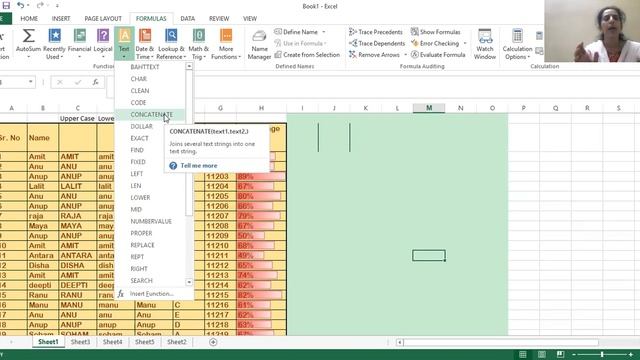Open Lookup & Reference functions
Viewport: 640px width, 360px height.
(x=171, y=43)
